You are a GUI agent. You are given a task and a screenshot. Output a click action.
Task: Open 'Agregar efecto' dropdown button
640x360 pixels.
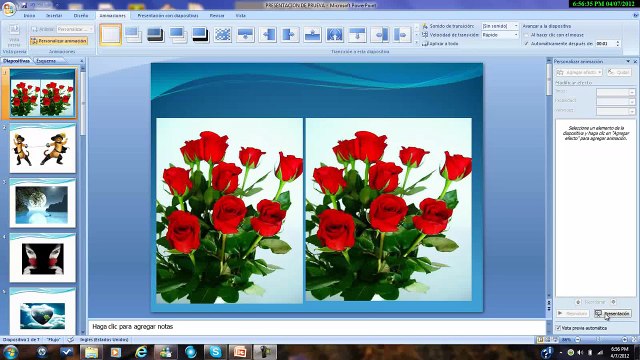(x=579, y=72)
